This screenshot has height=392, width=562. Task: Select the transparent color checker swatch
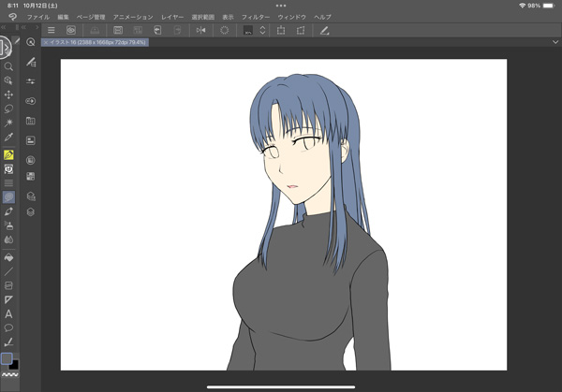click(8, 374)
